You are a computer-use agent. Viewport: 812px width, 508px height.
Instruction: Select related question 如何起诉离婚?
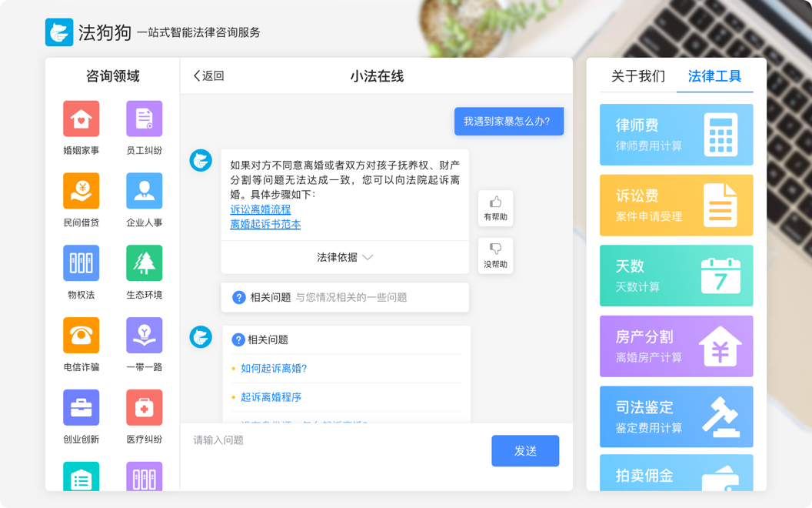[x=274, y=368]
